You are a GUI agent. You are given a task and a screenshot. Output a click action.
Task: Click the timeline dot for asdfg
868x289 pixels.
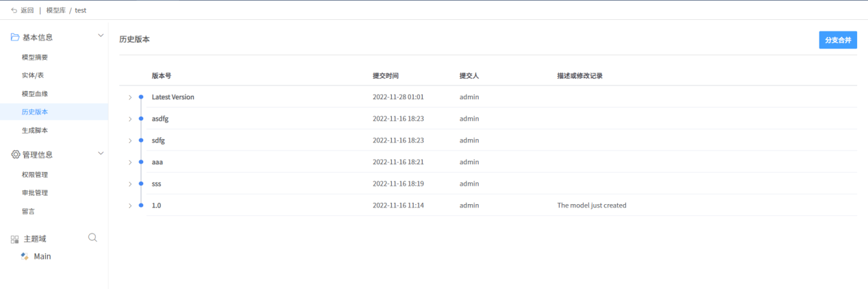(x=141, y=118)
